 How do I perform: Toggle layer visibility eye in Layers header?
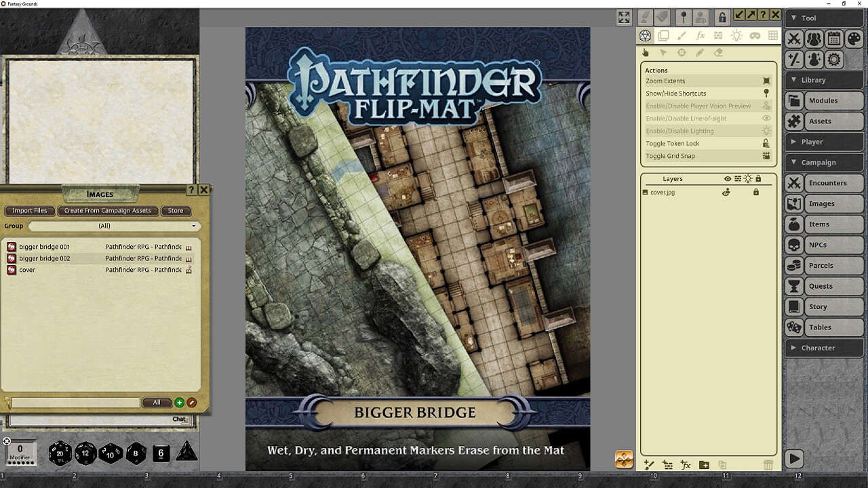(727, 178)
